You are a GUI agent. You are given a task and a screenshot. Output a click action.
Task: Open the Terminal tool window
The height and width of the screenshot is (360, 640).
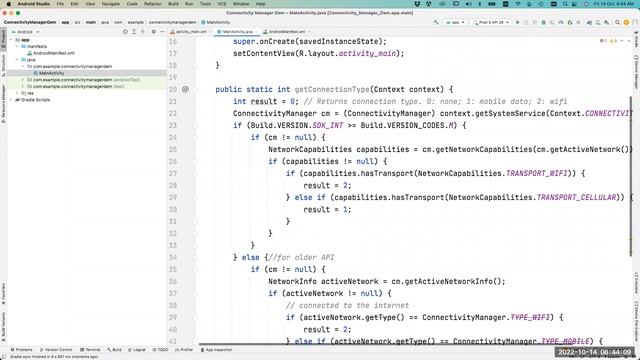90,350
